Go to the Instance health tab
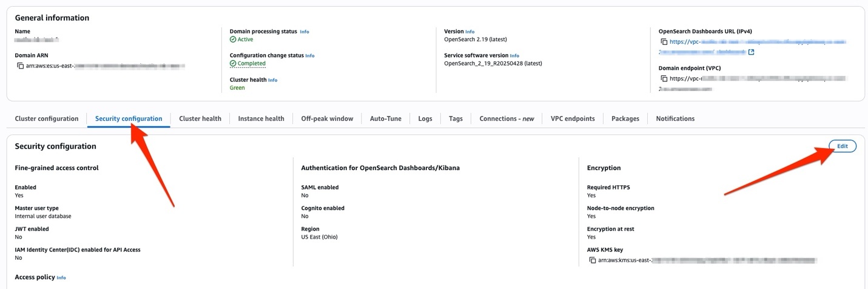 point(261,119)
